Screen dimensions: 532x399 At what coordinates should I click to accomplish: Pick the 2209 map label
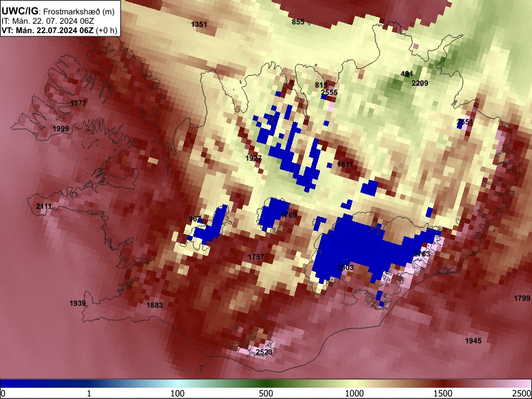click(x=420, y=83)
